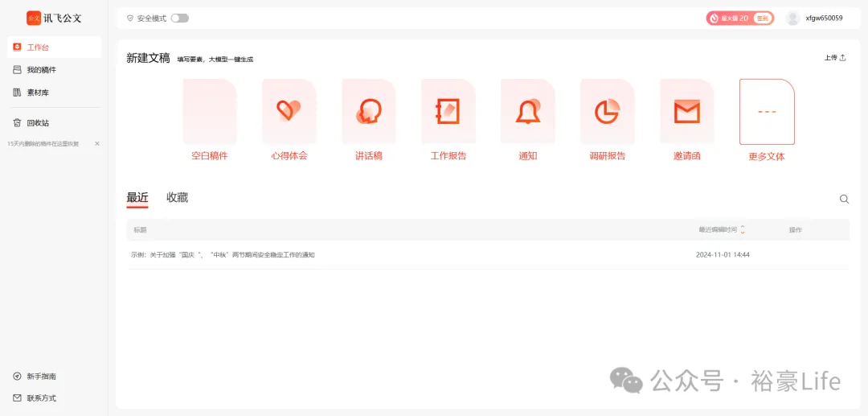Click the search magnifier icon
Viewport: 868px width, 416px height.
844,200
